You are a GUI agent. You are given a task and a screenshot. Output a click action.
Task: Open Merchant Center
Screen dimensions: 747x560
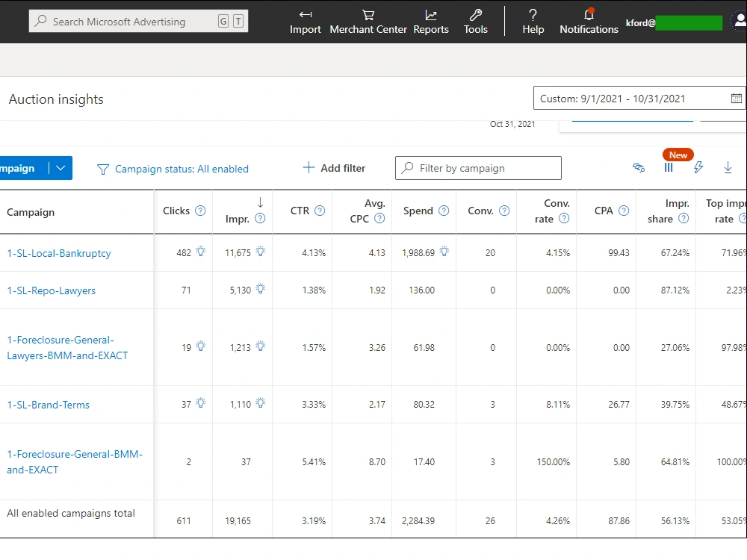[368, 22]
